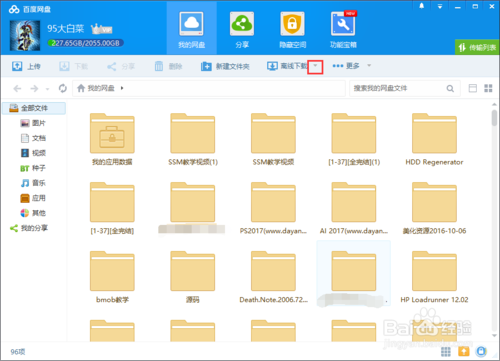Viewport: 500px width, 361px height.
Task: Filter by 文档 in sidebar
Action: [33, 138]
